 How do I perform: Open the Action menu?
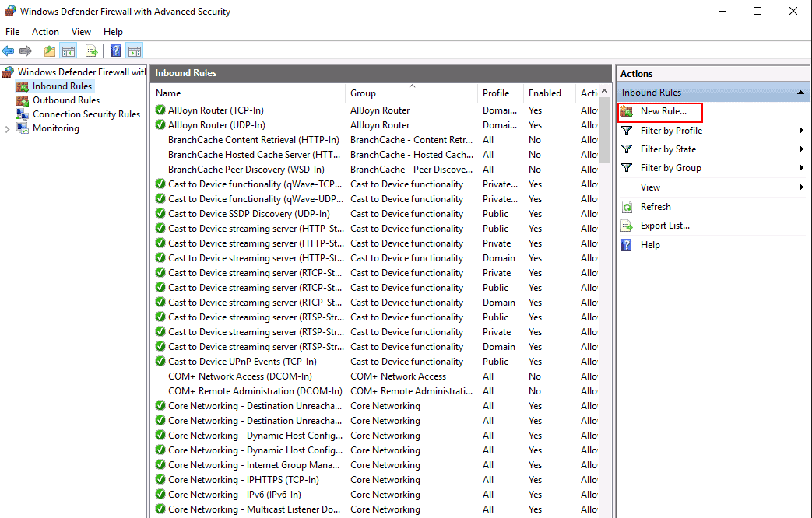click(46, 32)
